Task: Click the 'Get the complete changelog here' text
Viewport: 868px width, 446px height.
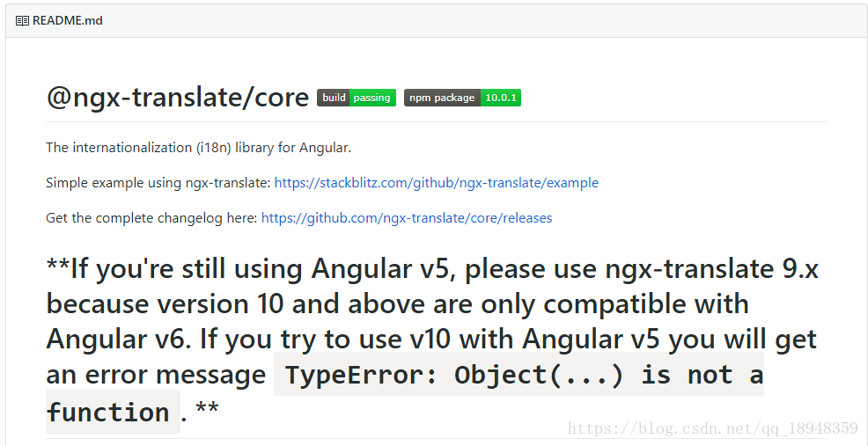Action: [152, 218]
